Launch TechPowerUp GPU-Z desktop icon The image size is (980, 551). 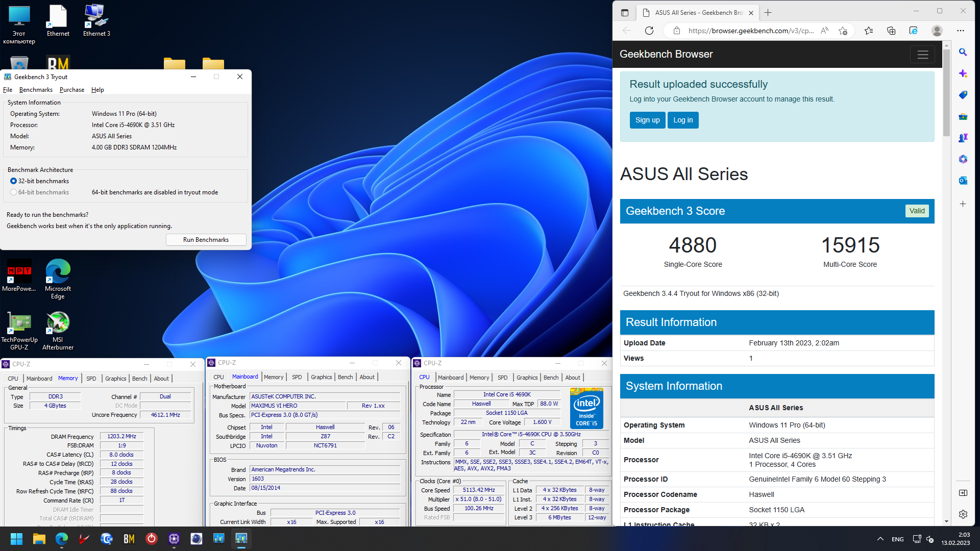pos(19,331)
